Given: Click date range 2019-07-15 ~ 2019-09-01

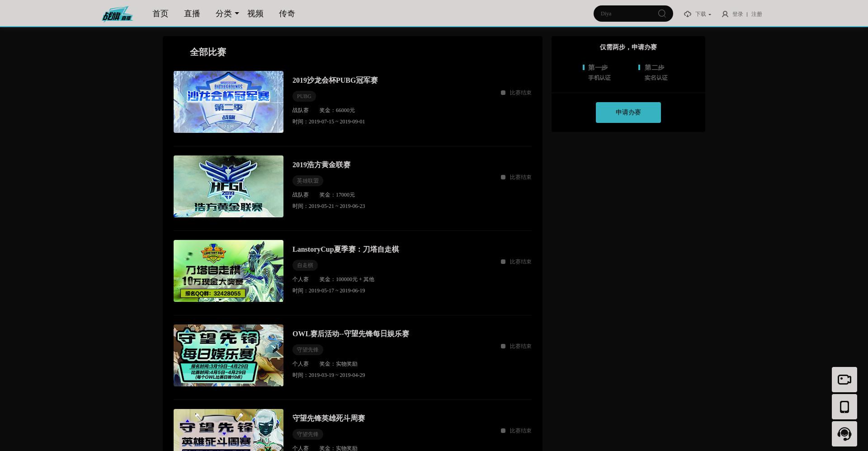Looking at the screenshot, I should pyautogui.click(x=337, y=122).
